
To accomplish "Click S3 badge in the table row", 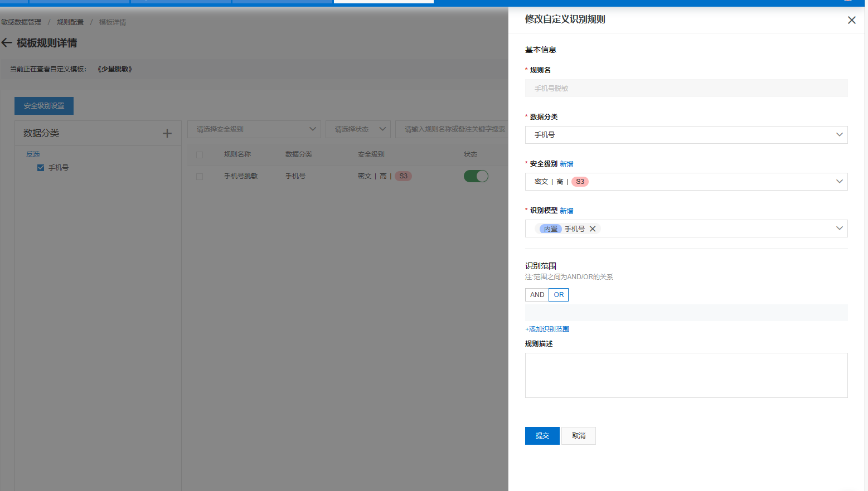I will 403,176.
